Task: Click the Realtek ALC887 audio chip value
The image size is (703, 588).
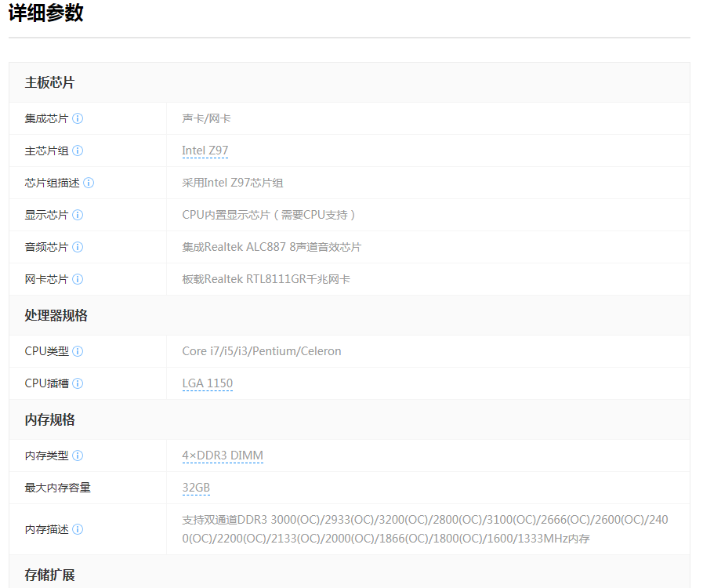Action: [271, 247]
